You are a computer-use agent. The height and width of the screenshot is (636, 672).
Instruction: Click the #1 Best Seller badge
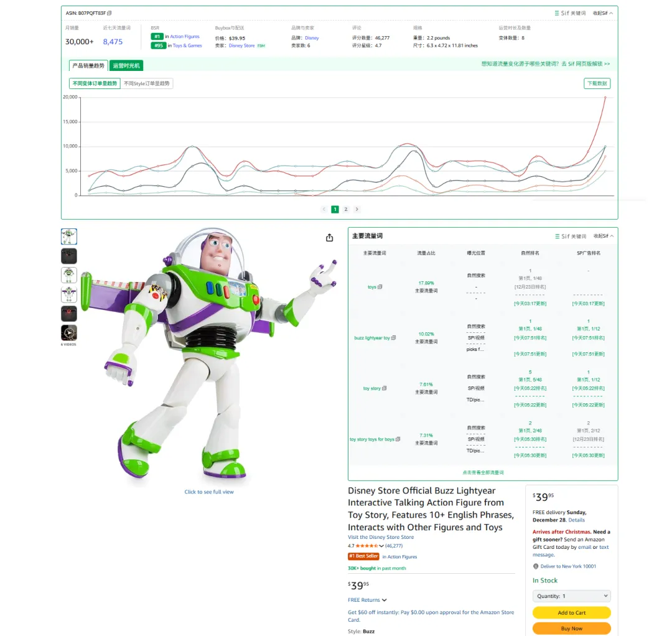363,556
